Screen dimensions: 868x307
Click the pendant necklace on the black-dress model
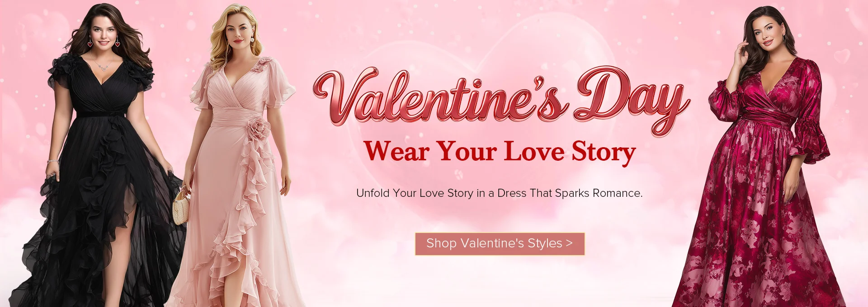[x=103, y=67]
